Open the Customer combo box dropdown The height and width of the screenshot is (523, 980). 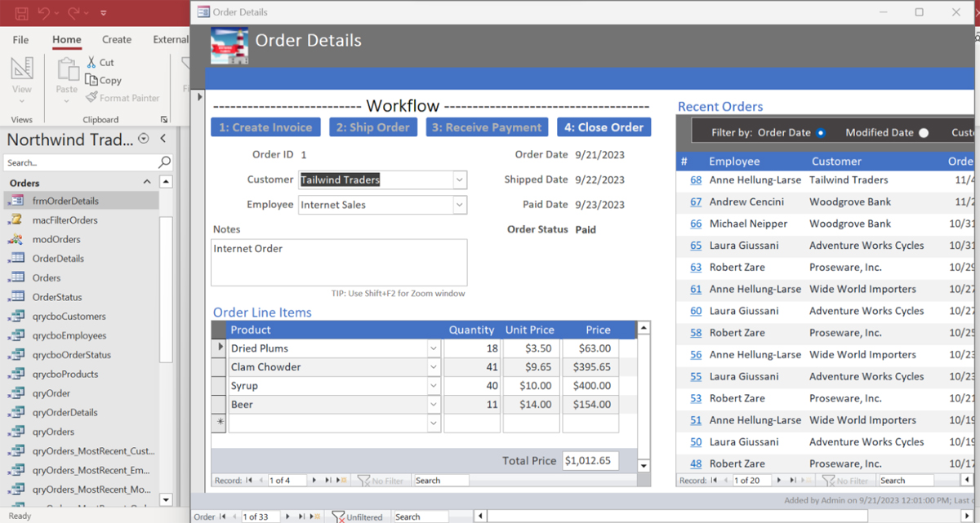(460, 180)
